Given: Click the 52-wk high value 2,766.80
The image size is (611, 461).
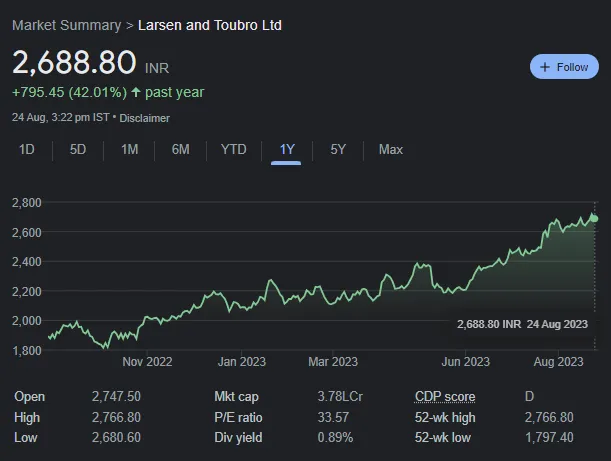Looking at the screenshot, I should point(549,417).
